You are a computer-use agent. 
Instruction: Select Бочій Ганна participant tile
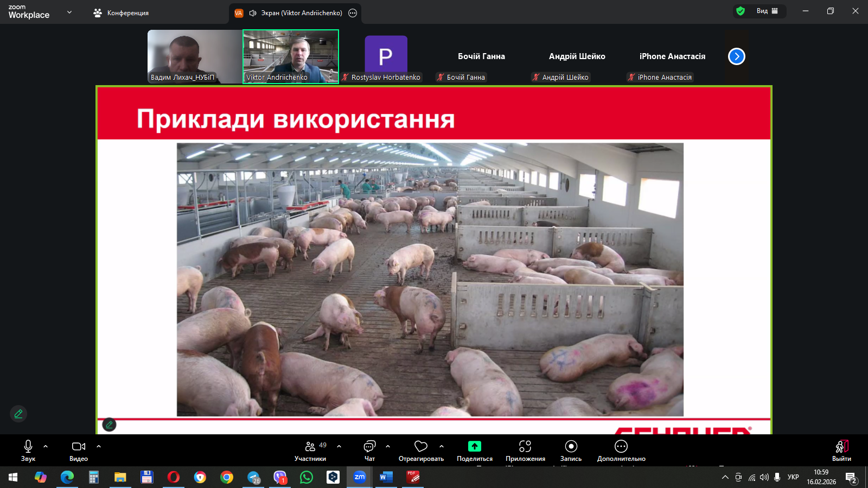482,56
